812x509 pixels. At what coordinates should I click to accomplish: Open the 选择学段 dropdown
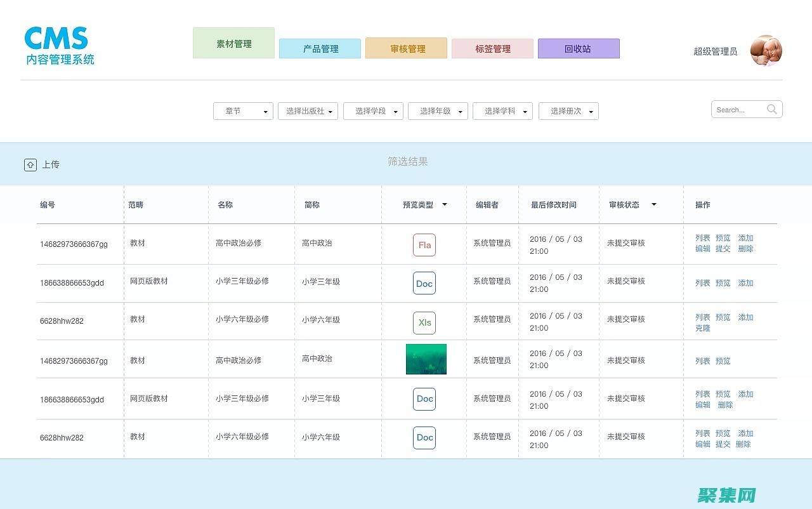tap(373, 111)
